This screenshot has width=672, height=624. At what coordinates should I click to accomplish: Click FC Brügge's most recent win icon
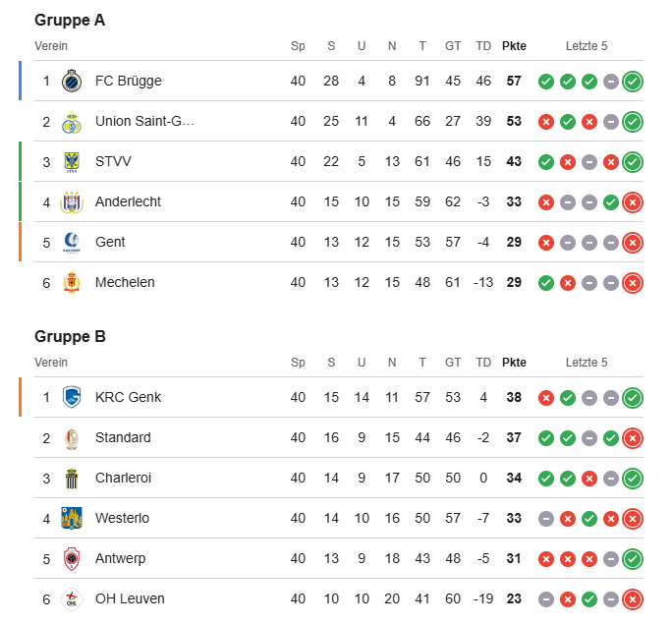[x=633, y=82]
